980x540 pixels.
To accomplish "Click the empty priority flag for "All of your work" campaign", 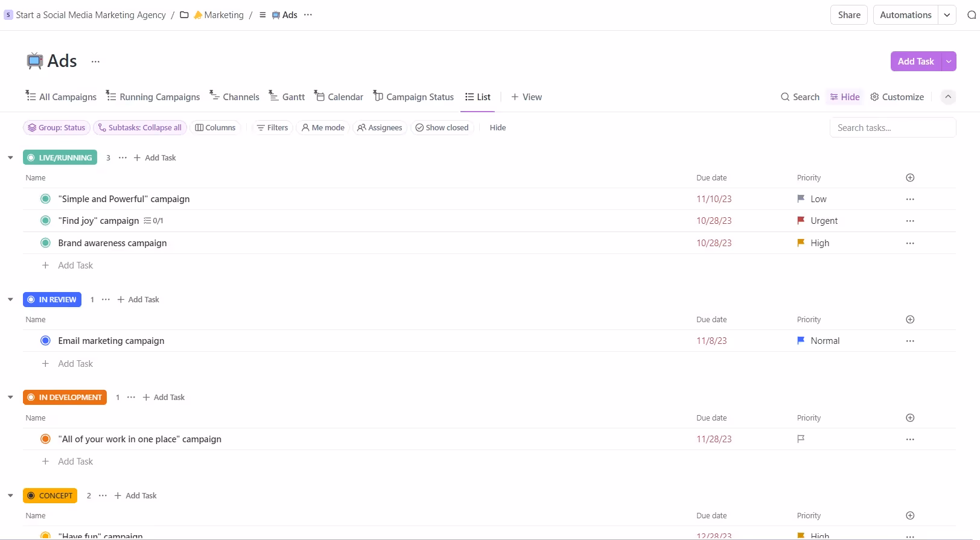I will click(801, 439).
